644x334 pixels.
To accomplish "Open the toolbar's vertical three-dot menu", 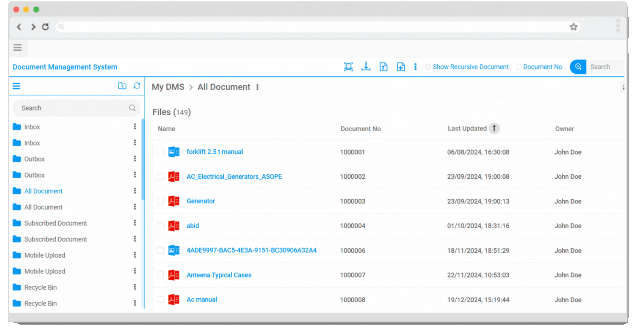I will [x=415, y=67].
